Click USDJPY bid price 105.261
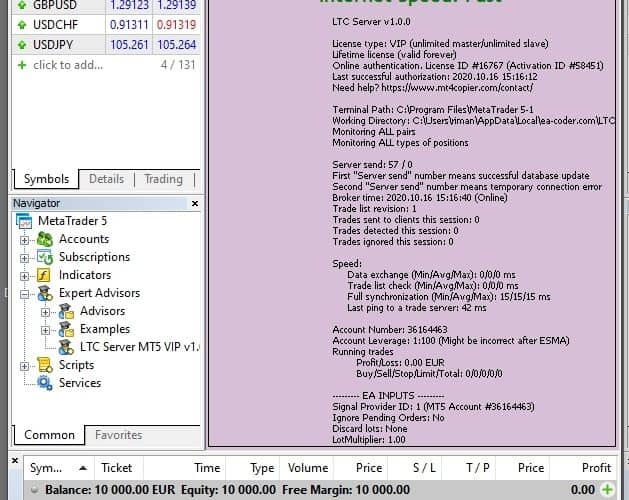 129,45
